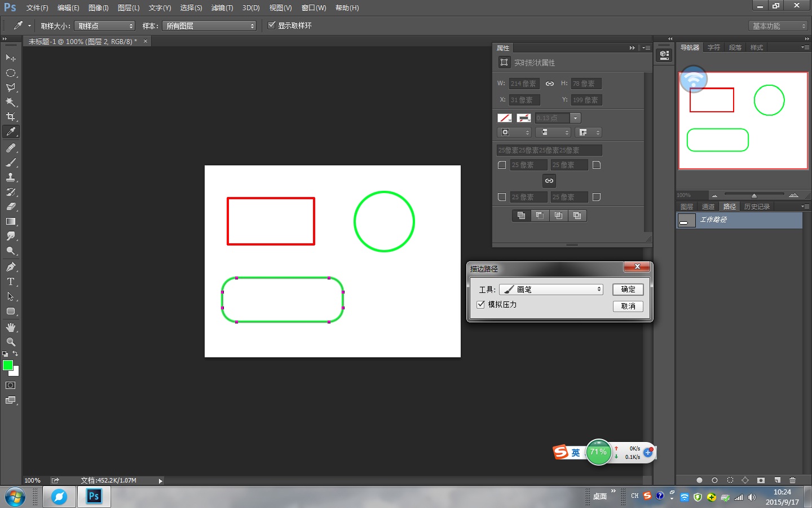The image size is (812, 508).
Task: Switch to the 历史记录 tab
Action: [x=757, y=207]
